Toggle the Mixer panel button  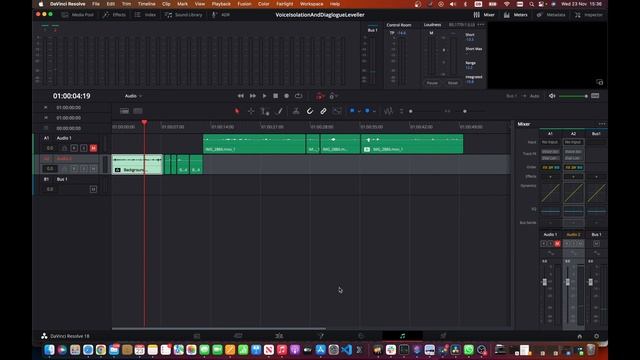point(484,15)
